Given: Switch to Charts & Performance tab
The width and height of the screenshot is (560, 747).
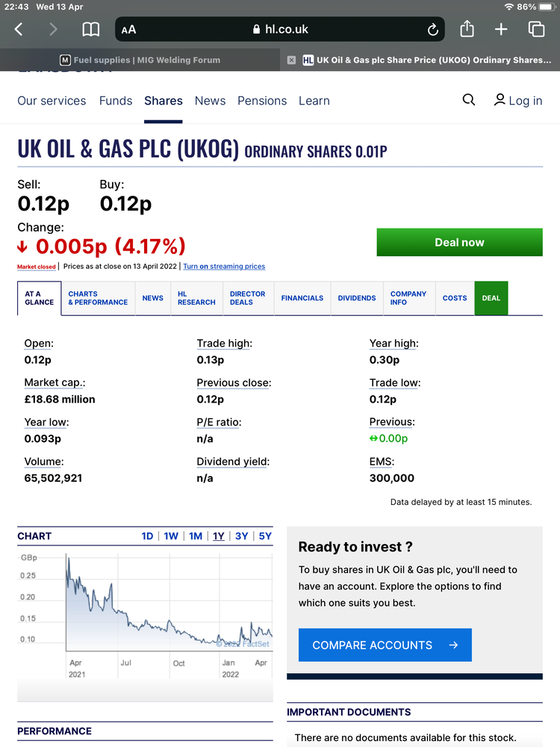Looking at the screenshot, I should pyautogui.click(x=98, y=298).
